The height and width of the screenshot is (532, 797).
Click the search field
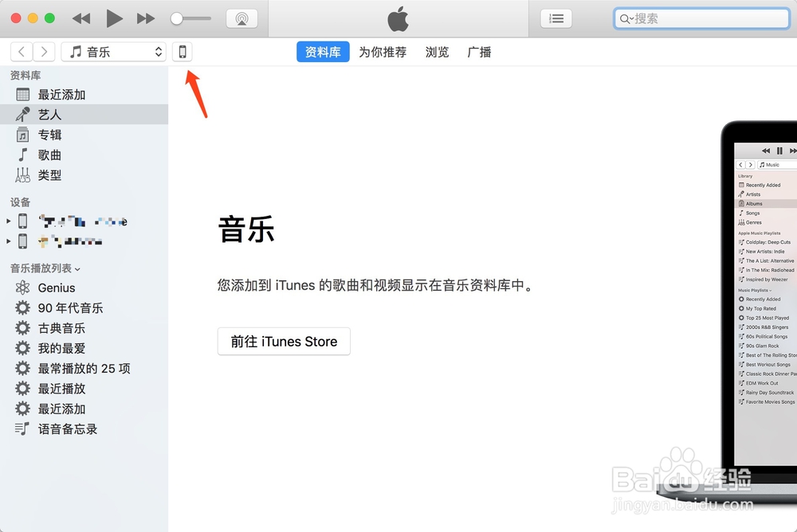pyautogui.click(x=701, y=19)
